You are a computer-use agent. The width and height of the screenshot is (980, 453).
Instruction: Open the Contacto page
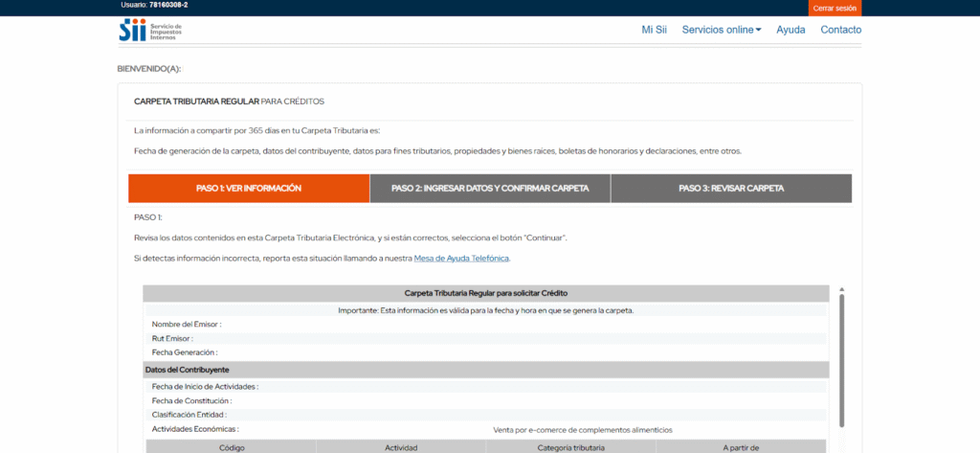tap(840, 30)
